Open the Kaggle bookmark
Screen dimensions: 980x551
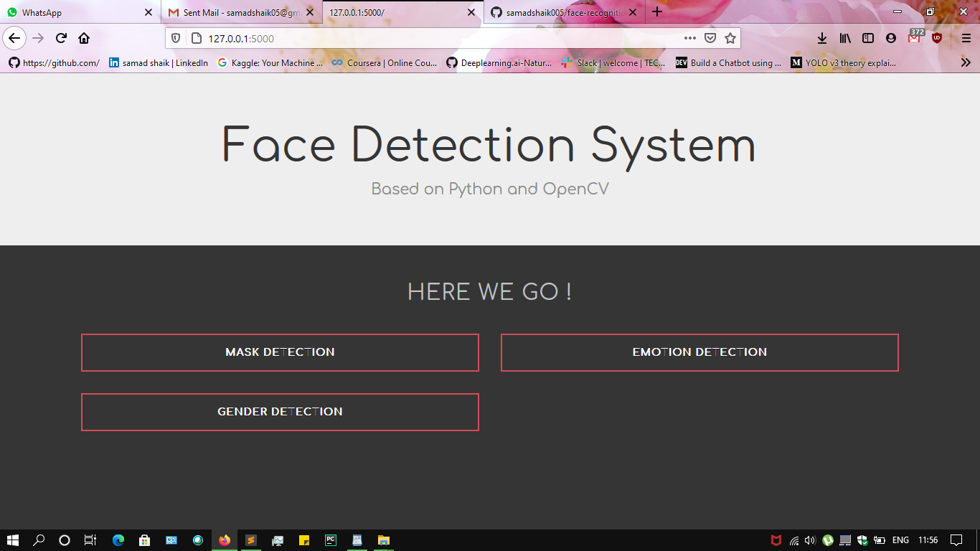point(270,62)
